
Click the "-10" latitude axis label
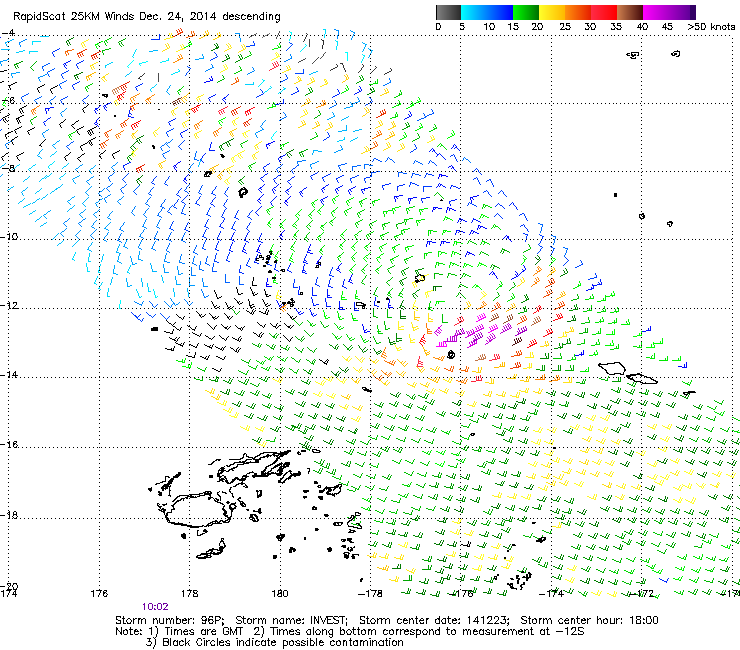pyautogui.click(x=9, y=237)
